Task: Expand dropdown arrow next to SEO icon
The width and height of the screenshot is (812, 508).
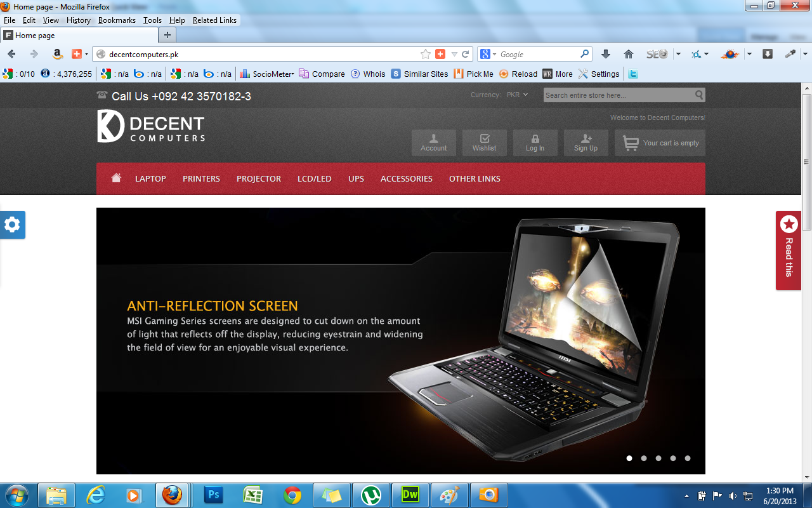Action: tap(678, 54)
